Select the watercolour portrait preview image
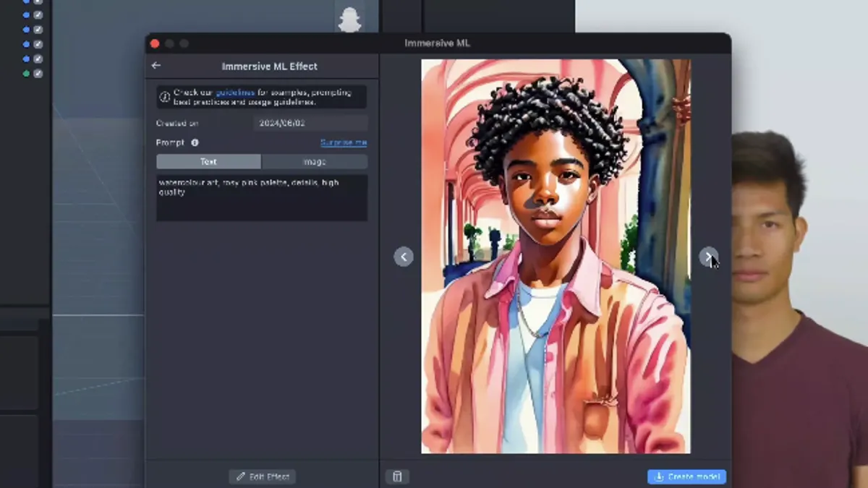This screenshot has width=868, height=488. point(556,256)
